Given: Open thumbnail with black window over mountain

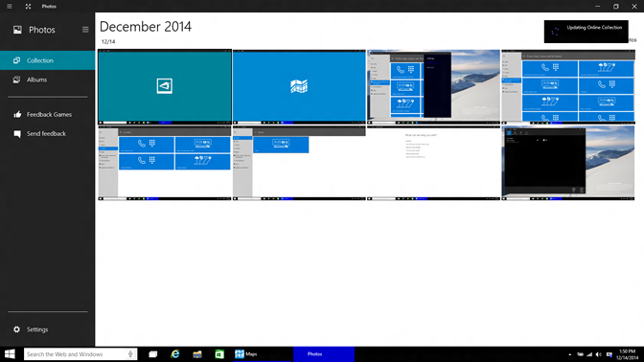Looking at the screenshot, I should coord(568,163).
